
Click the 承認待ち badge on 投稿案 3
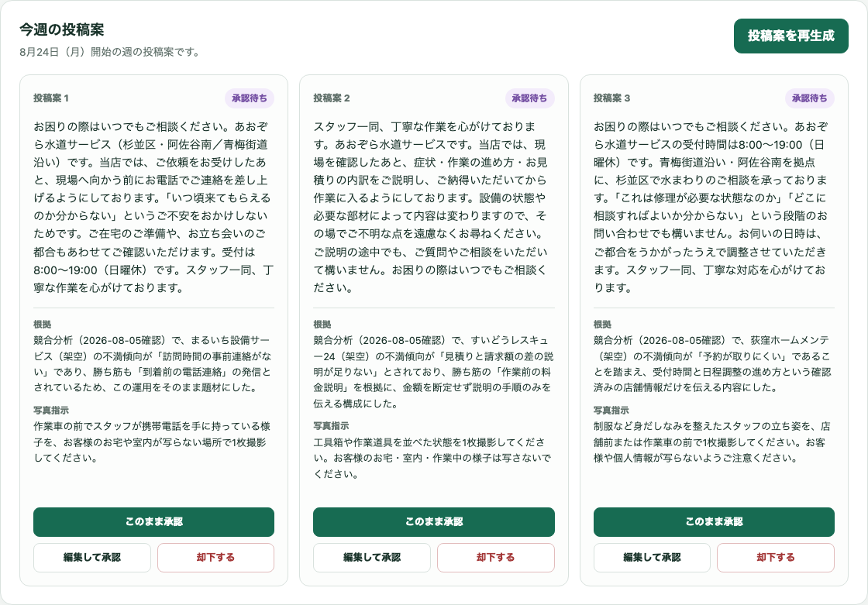point(809,98)
